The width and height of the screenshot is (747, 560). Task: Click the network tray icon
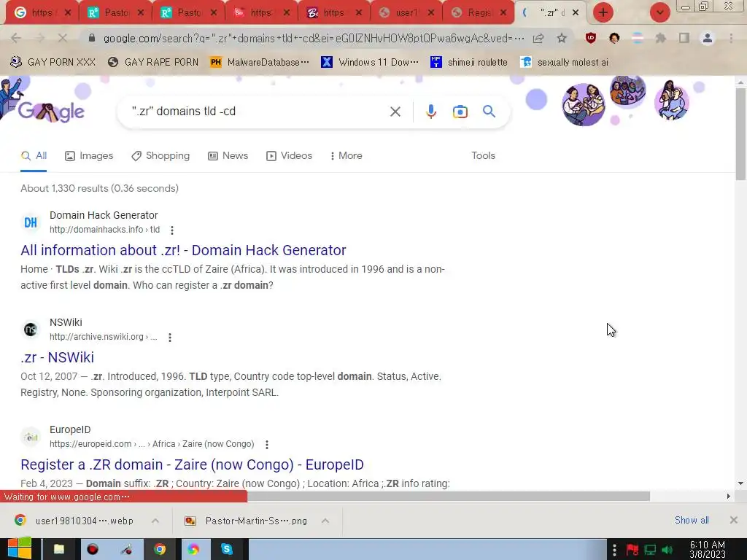650,550
